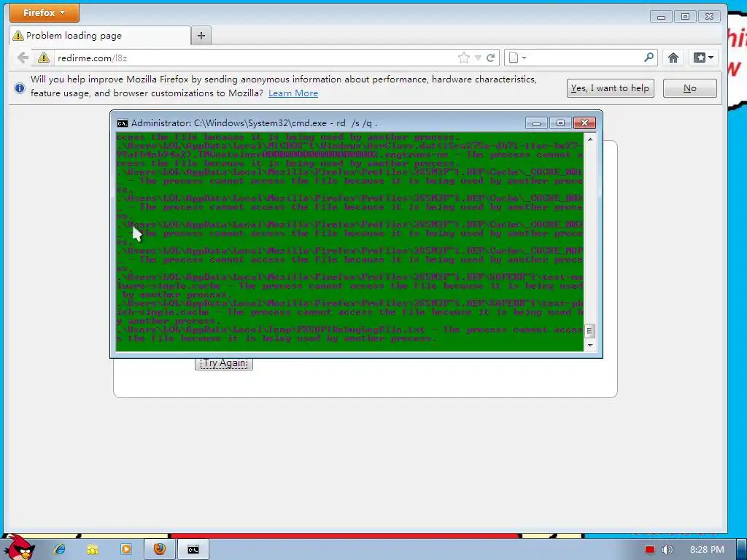Go back with the arrow button
Viewport: 747px width, 560px height.
click(23, 58)
